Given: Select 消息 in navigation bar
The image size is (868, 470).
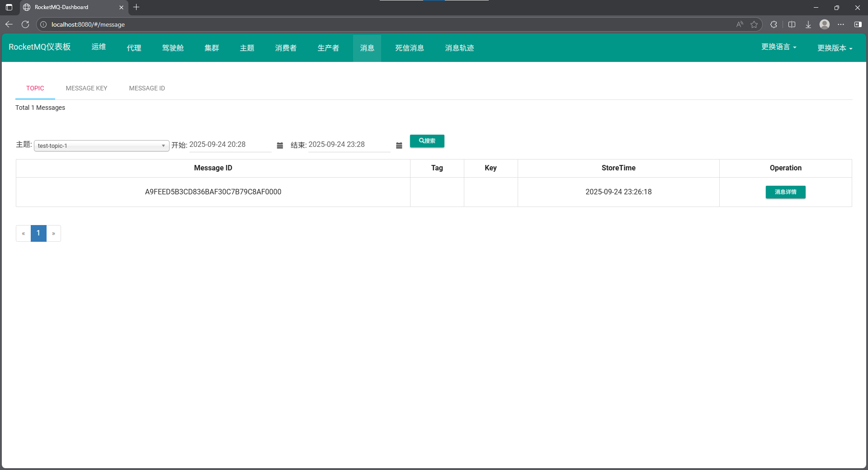Looking at the screenshot, I should click(x=367, y=48).
